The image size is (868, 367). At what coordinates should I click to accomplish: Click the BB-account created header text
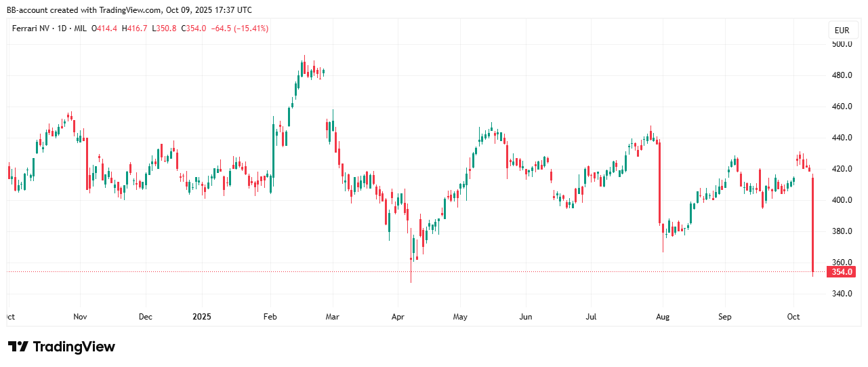[129, 10]
